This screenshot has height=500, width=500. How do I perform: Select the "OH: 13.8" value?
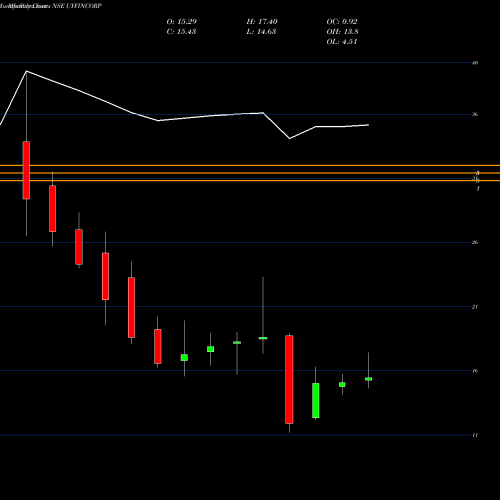pyautogui.click(x=343, y=32)
